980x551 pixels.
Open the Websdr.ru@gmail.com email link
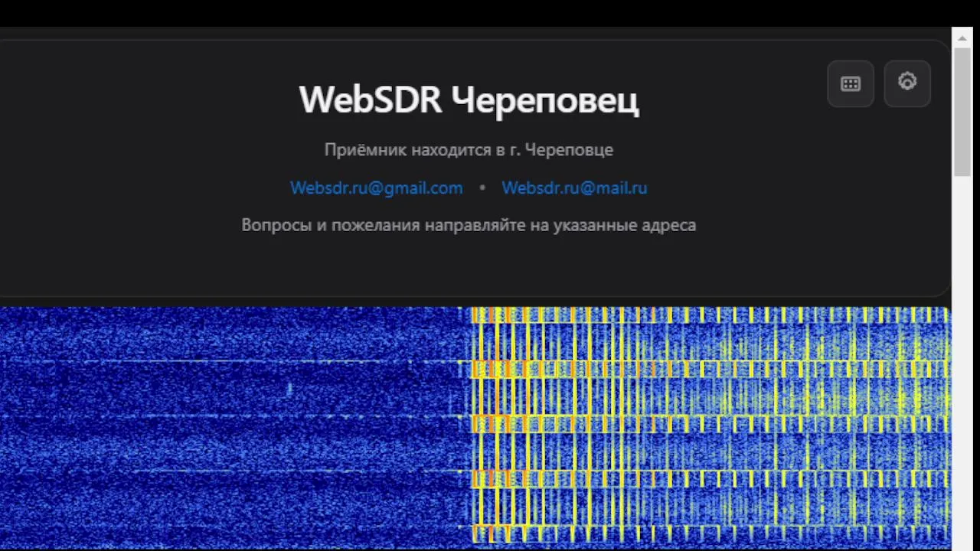[x=377, y=187]
